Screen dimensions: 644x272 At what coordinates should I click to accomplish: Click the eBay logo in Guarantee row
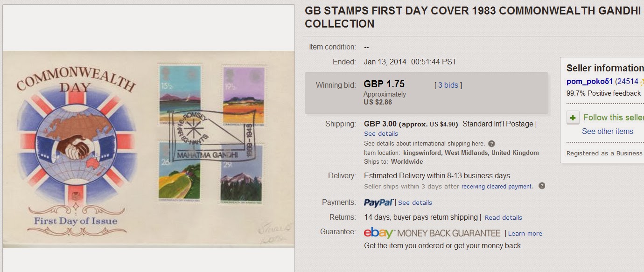[x=379, y=232]
